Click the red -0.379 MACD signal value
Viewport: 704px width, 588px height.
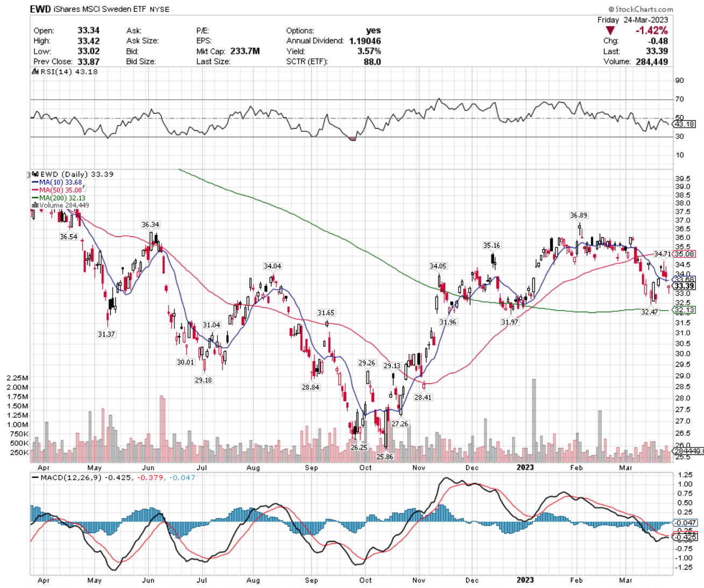pos(151,478)
